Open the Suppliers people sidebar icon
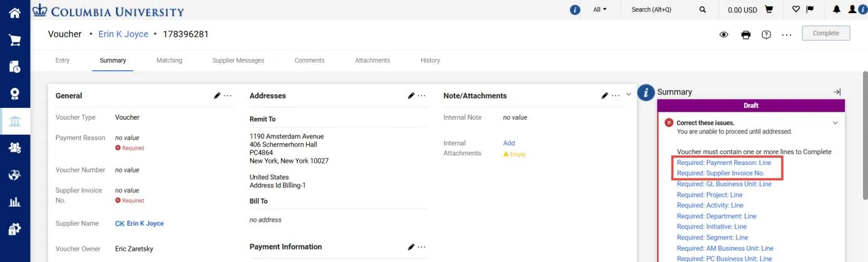This screenshot has width=868, height=262. click(x=14, y=148)
